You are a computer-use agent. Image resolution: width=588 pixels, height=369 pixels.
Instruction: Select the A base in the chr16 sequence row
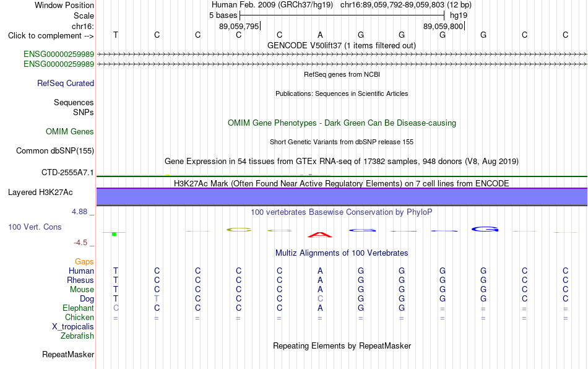pos(320,35)
